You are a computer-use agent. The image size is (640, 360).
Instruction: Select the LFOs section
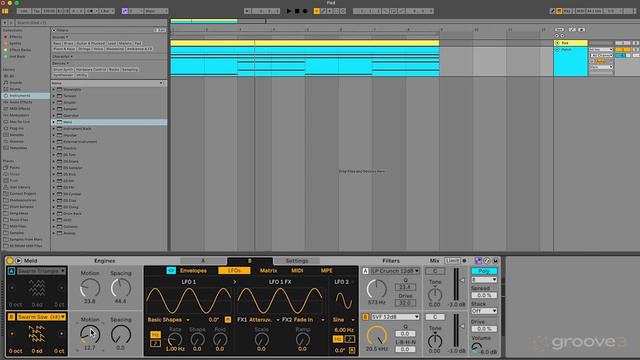[234, 271]
